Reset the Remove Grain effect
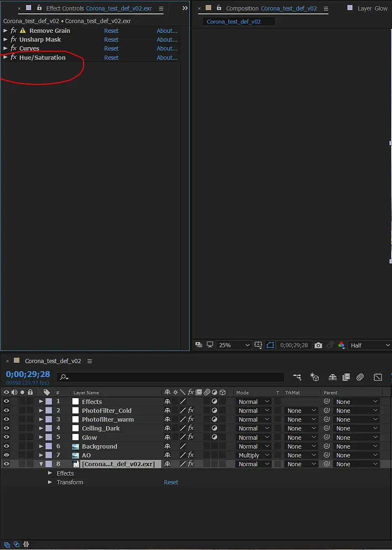This screenshot has width=392, height=550. point(111,31)
